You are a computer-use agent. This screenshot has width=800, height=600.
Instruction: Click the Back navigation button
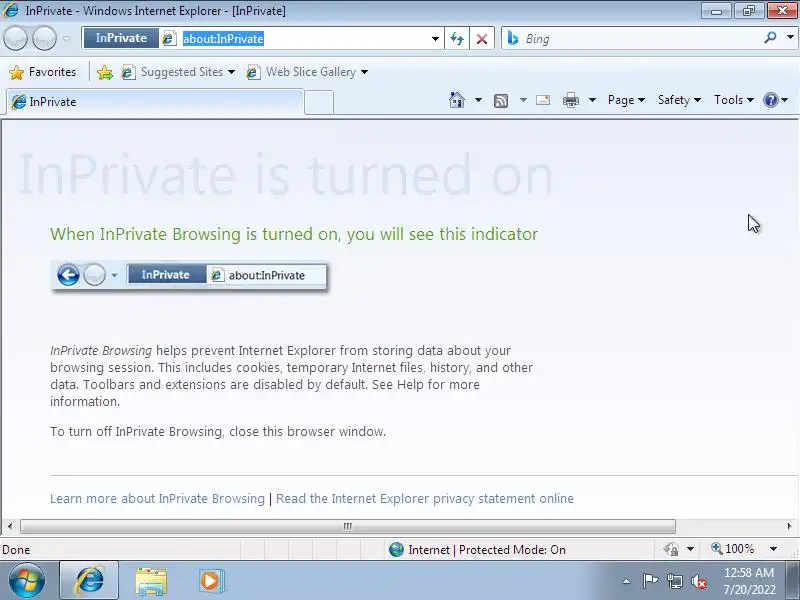click(15, 38)
